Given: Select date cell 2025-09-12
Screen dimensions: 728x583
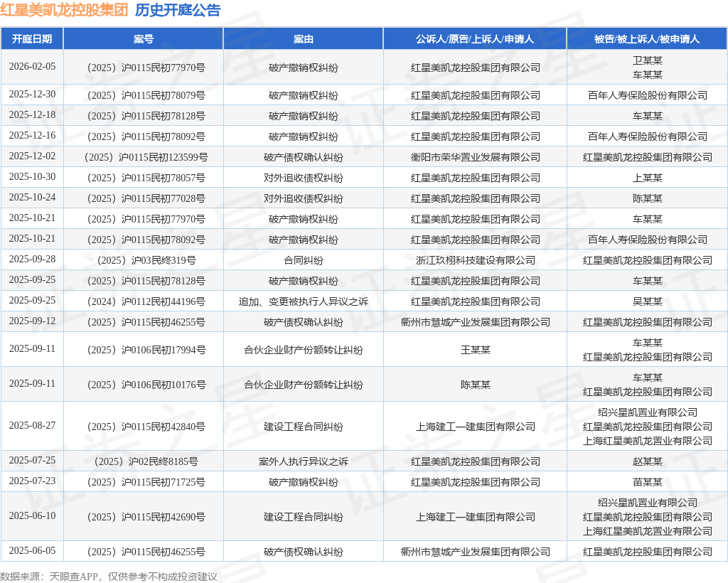Looking at the screenshot, I should coord(32,321).
